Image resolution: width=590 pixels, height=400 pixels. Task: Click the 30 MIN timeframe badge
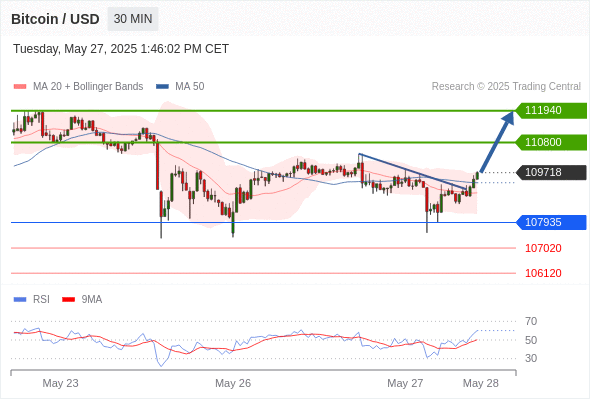point(133,19)
